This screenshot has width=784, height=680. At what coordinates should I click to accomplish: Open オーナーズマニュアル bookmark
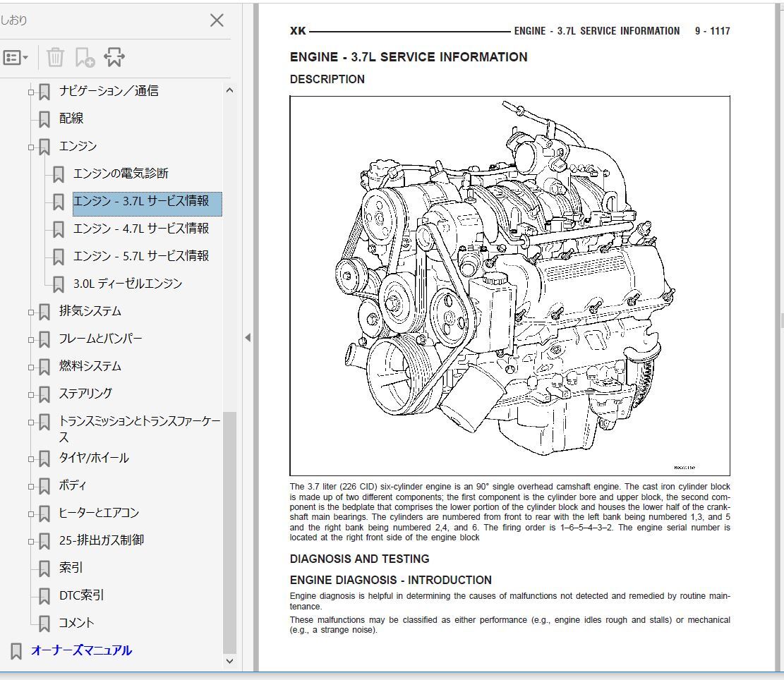point(81,650)
